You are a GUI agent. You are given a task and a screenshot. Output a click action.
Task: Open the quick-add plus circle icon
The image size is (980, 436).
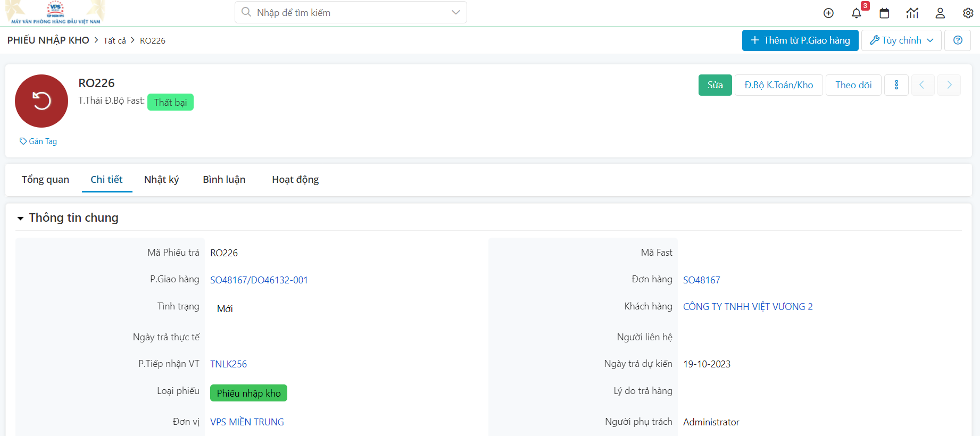pyautogui.click(x=828, y=13)
